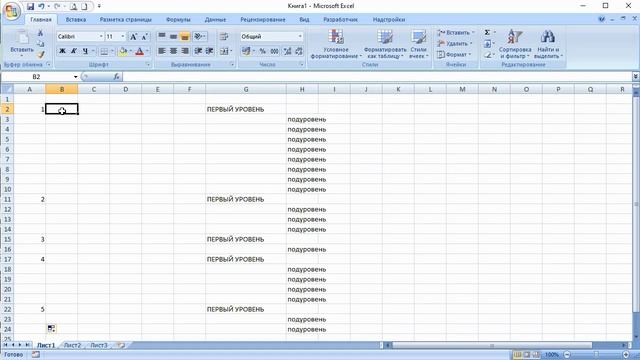Apply percent style format
The image size is (640, 360).
tap(262, 51)
